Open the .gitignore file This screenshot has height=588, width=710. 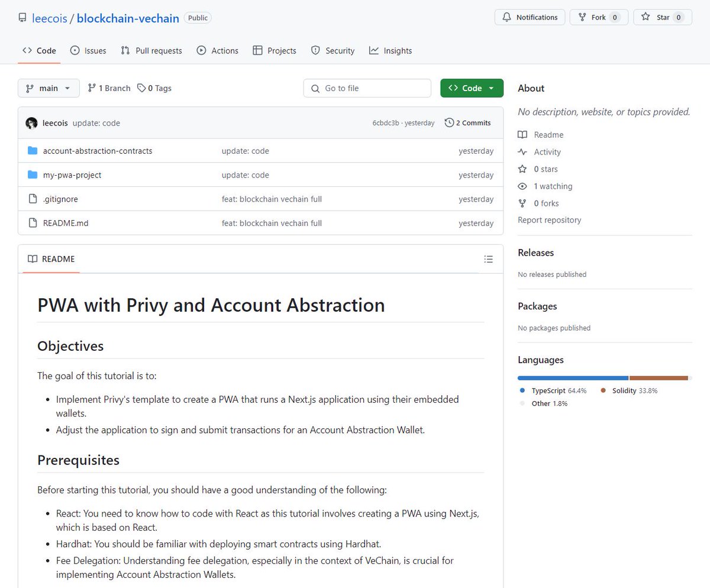[60, 199]
